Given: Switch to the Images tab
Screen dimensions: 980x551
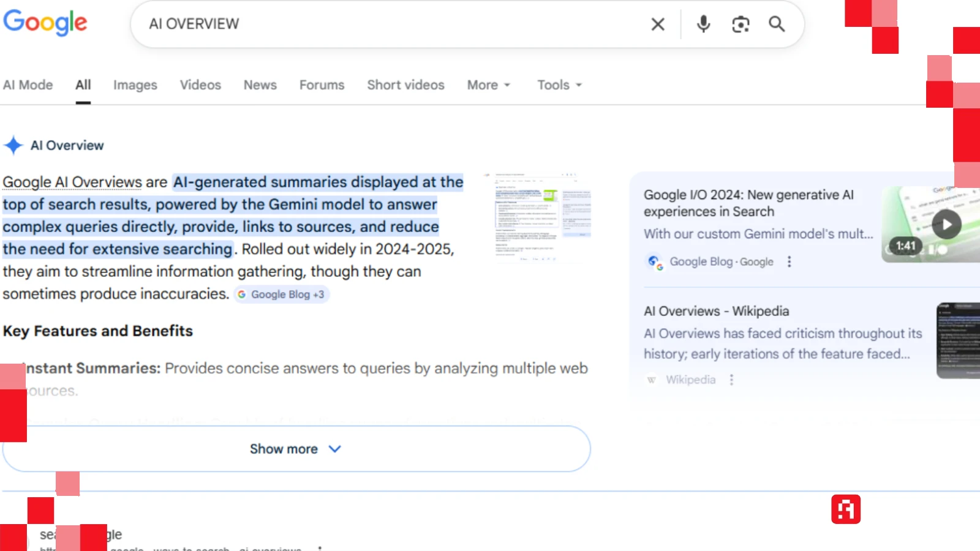Looking at the screenshot, I should (135, 85).
